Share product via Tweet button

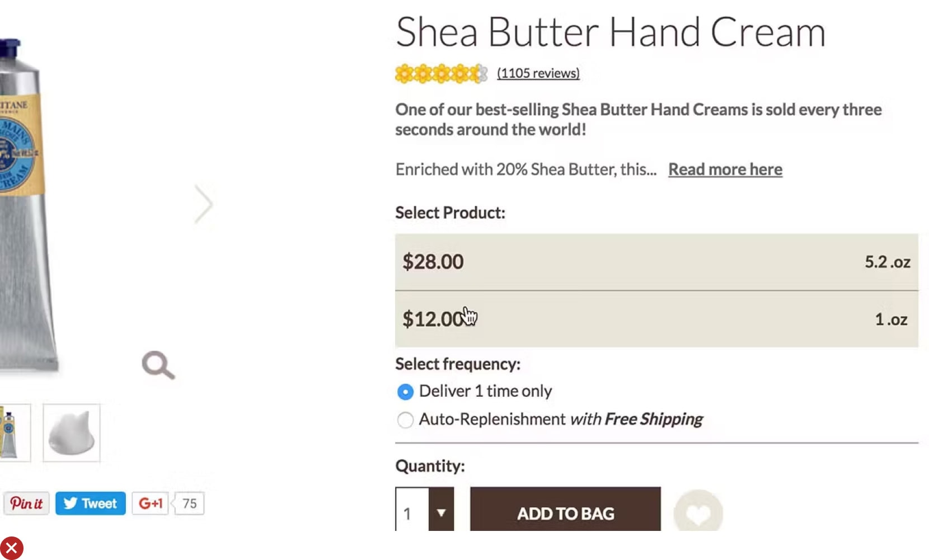(x=91, y=503)
